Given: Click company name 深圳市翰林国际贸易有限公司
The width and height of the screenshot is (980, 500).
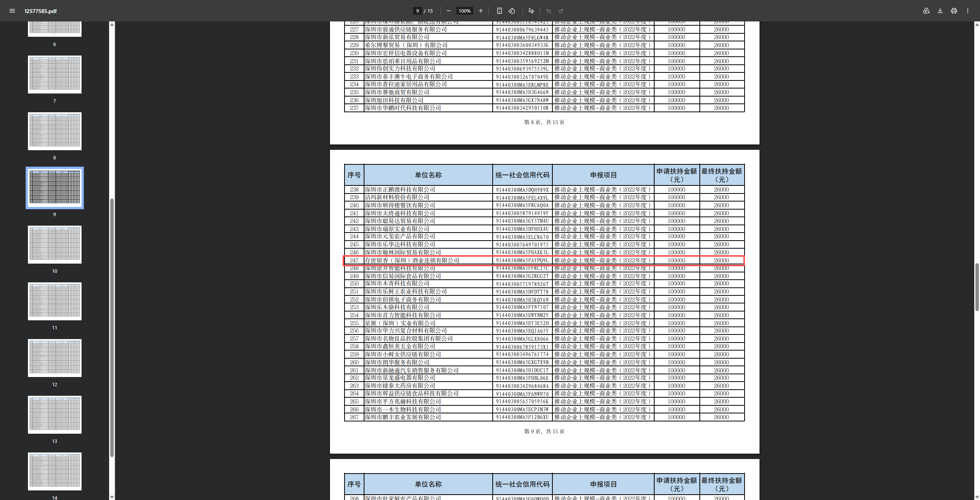Looking at the screenshot, I should point(403,252).
